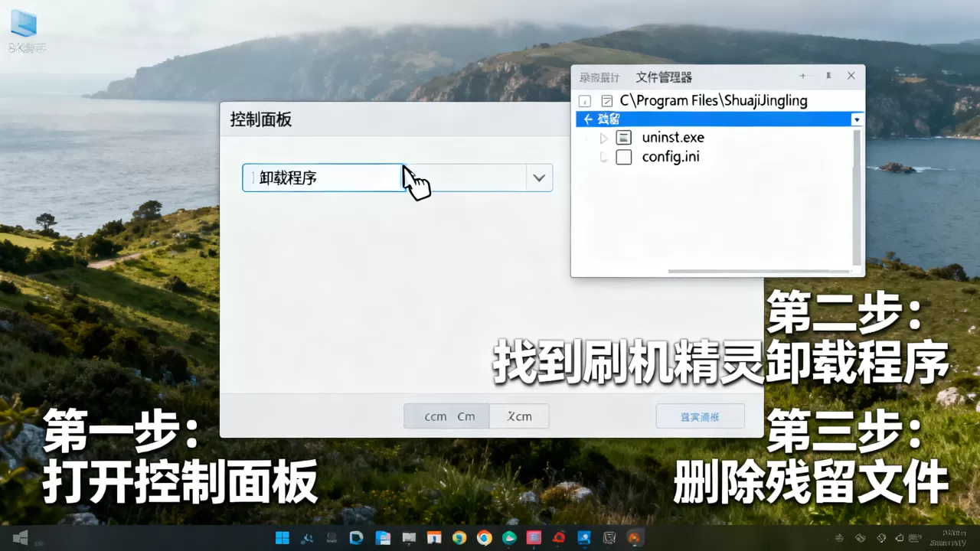Click the "ccm Cm" button in 控制面板

pyautogui.click(x=447, y=416)
